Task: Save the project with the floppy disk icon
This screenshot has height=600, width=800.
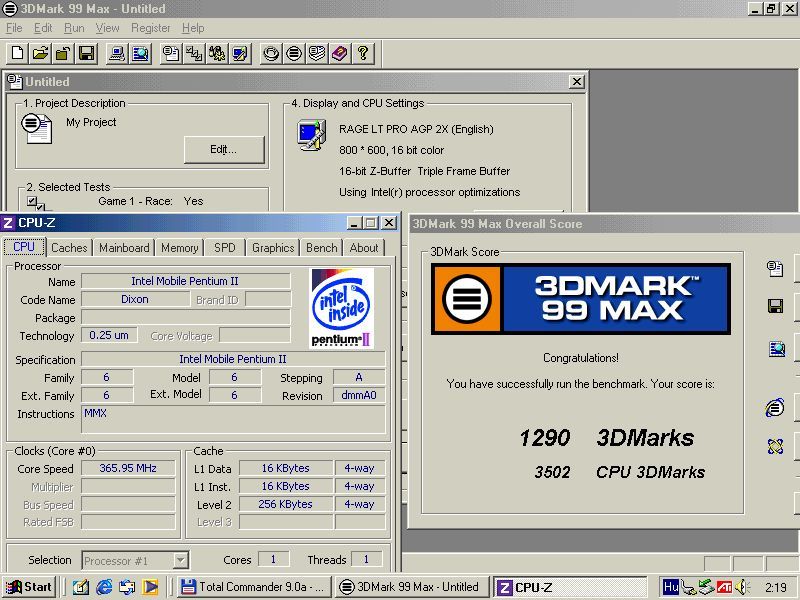Action: pos(86,53)
